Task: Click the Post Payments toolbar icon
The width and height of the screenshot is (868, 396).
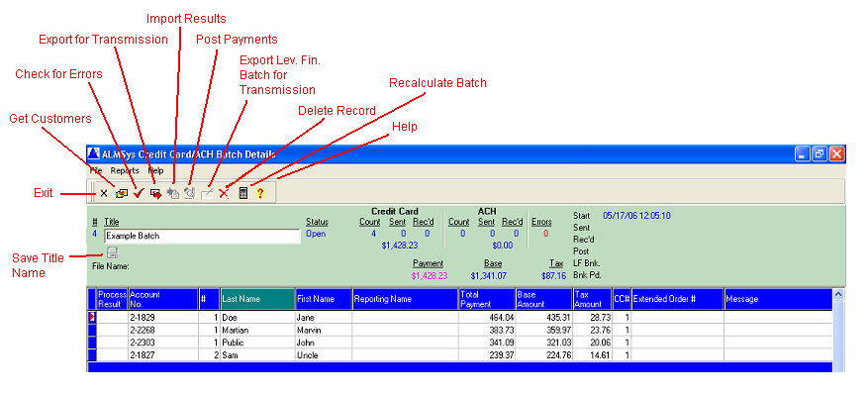Action: (x=190, y=193)
